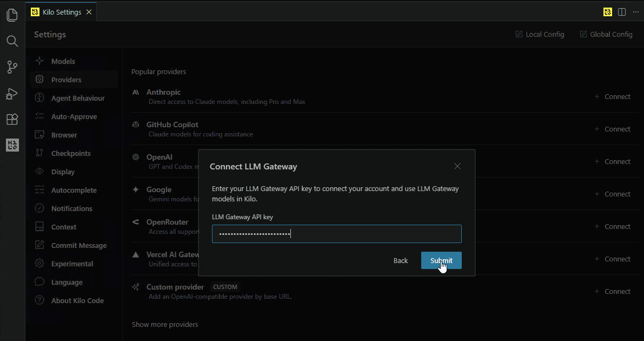Go to Display settings
Viewport: 644px width, 341px height.
coord(74,172)
